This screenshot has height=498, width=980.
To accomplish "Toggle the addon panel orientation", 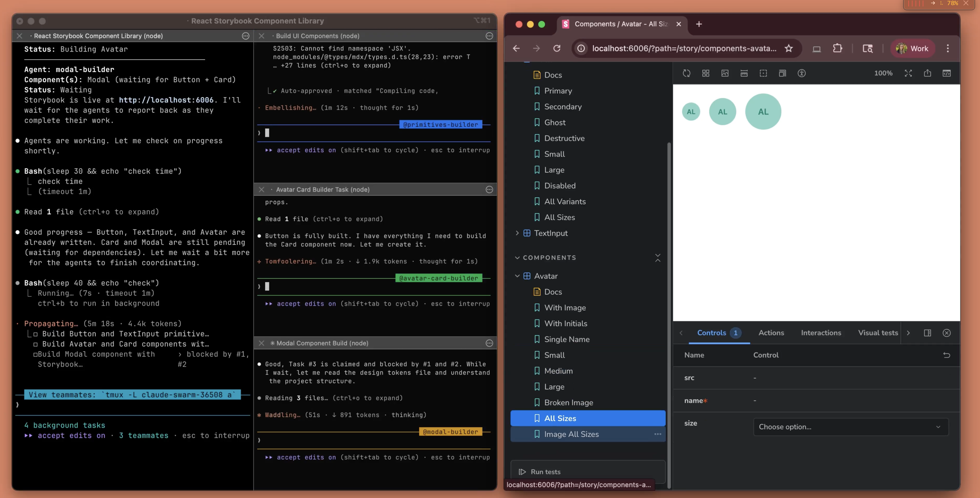I will click(x=927, y=333).
